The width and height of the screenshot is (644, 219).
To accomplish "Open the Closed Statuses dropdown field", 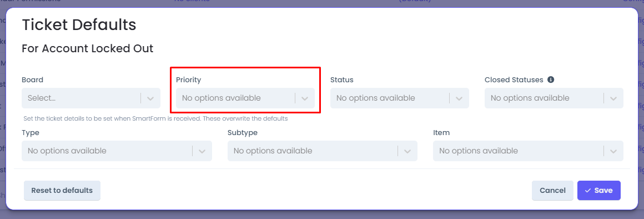I will (x=554, y=98).
